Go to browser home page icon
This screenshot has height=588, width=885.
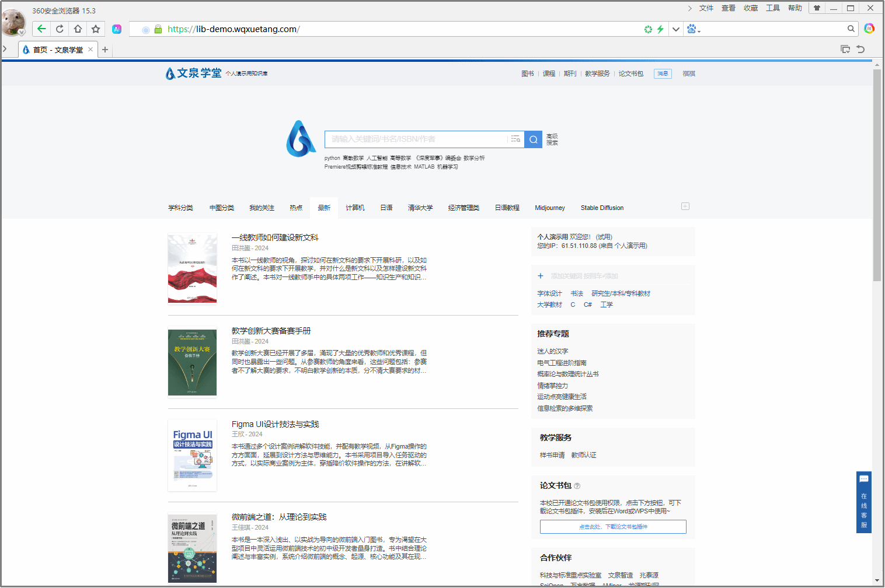pyautogui.click(x=78, y=29)
